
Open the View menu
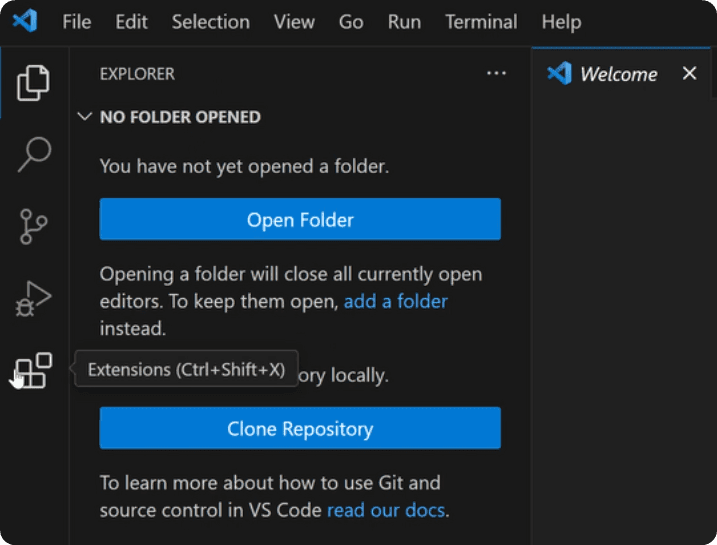pos(294,22)
